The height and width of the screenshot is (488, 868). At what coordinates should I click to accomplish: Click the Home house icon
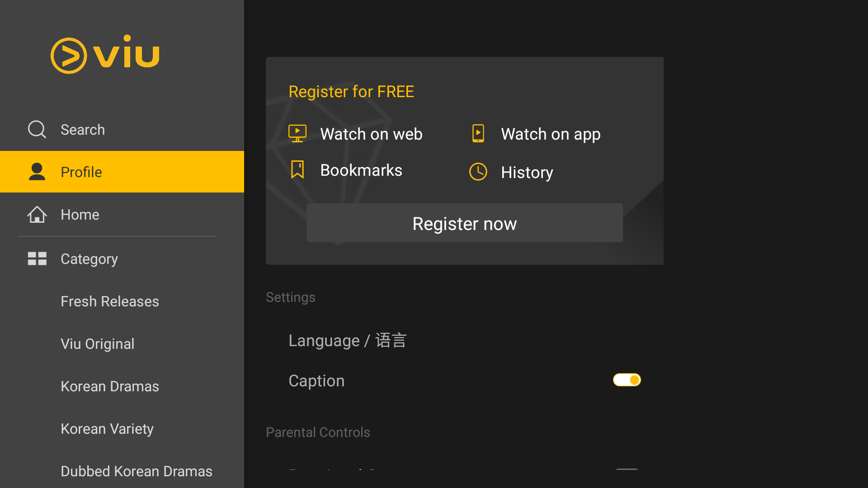tap(37, 215)
